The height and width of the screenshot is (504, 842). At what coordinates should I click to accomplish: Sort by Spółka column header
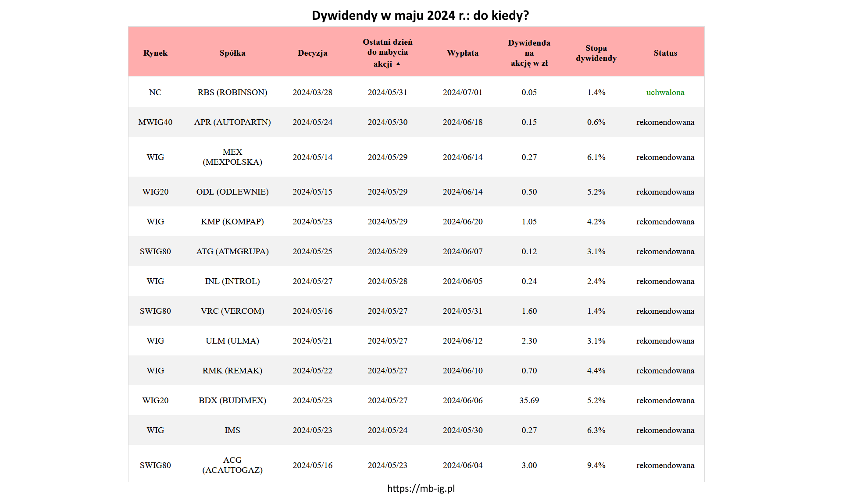pyautogui.click(x=232, y=53)
